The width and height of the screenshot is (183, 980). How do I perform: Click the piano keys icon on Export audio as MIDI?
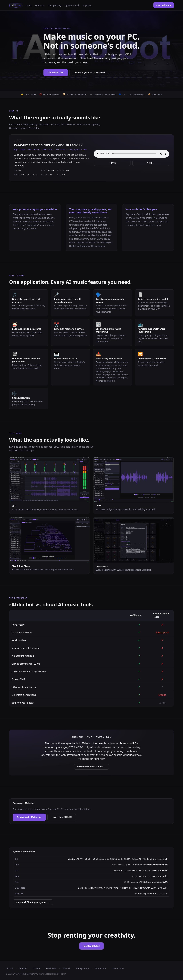pyautogui.click(x=56, y=354)
